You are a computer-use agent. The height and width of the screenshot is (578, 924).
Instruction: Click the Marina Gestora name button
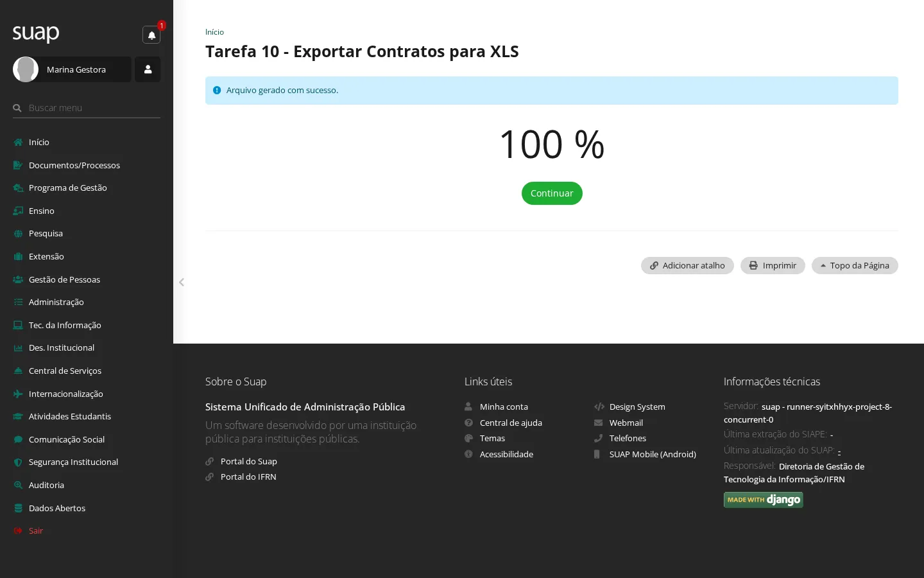tap(76, 69)
